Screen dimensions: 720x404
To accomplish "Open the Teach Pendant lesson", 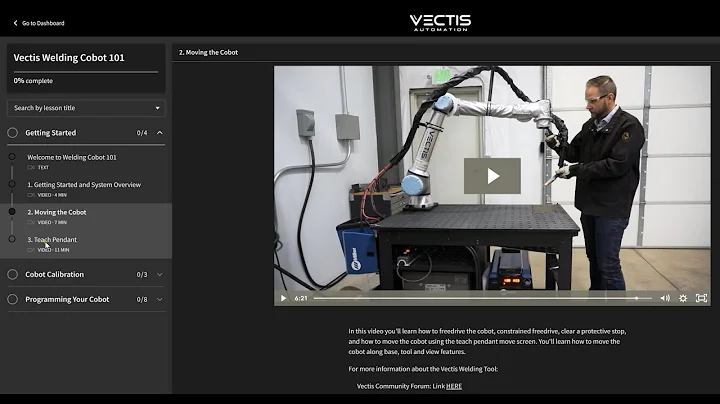I will (52, 240).
